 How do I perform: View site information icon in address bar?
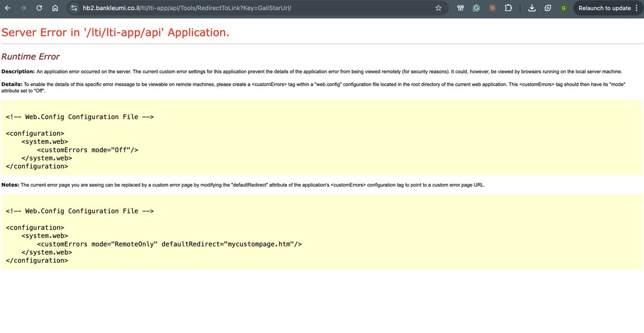[75, 8]
